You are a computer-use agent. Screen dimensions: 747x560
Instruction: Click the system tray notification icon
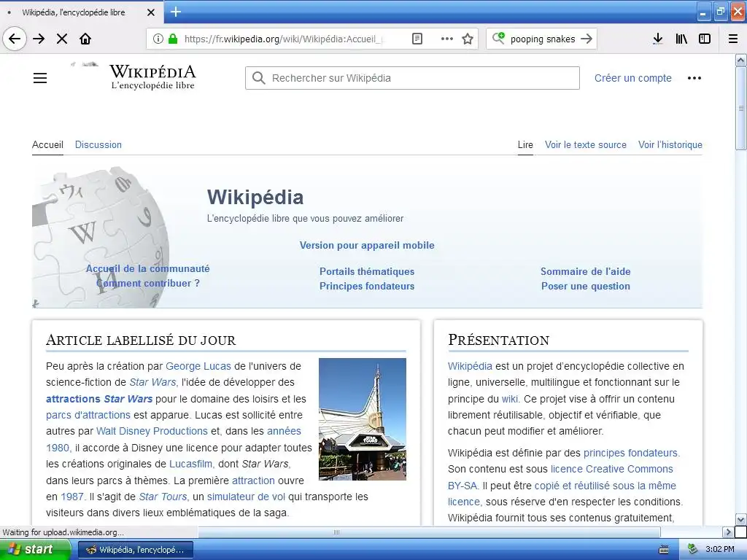coord(692,550)
